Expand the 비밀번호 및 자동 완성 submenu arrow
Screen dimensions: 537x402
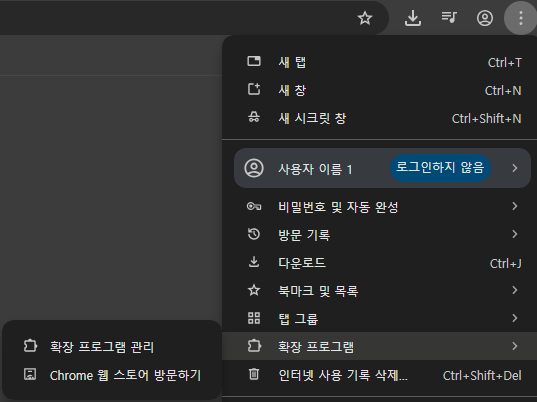(x=514, y=206)
